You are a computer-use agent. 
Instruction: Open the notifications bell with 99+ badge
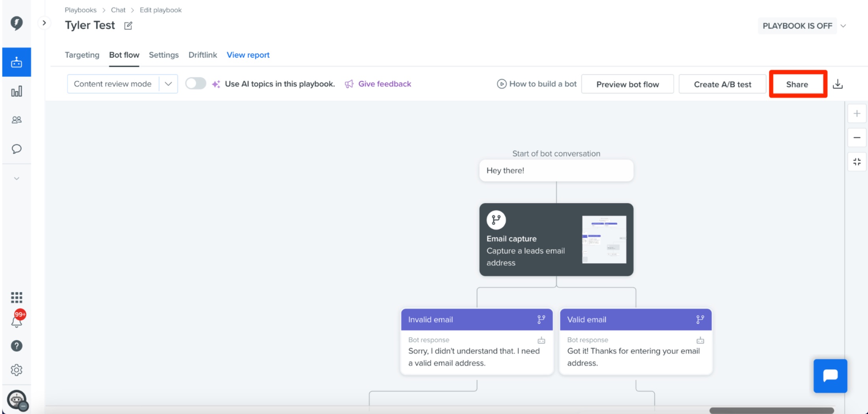(x=17, y=319)
